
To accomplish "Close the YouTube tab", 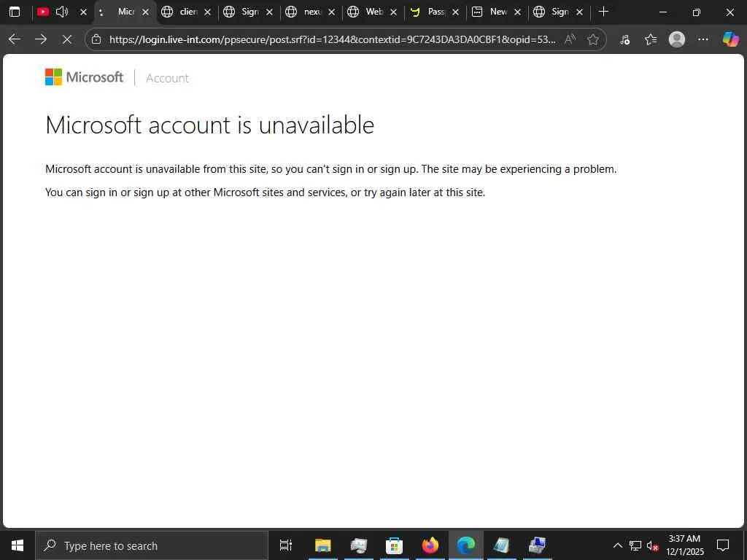I will [83, 12].
